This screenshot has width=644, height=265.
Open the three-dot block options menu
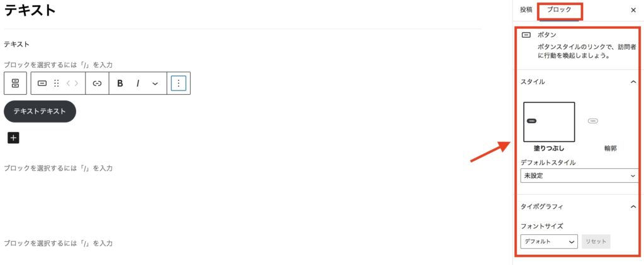[x=178, y=84]
